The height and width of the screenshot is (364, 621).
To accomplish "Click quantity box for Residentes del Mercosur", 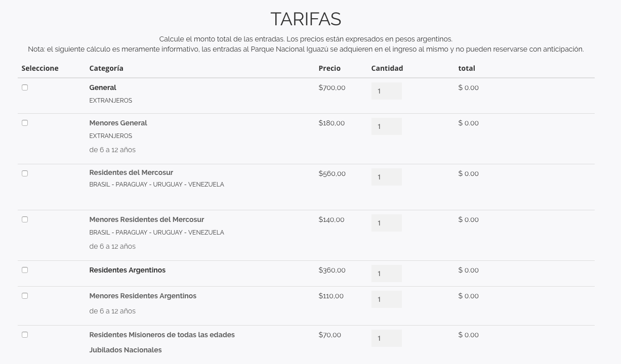I will point(387,177).
